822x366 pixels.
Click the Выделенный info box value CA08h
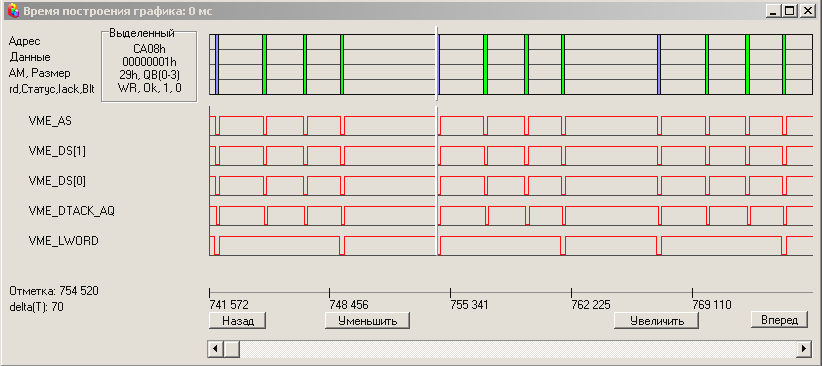click(149, 49)
